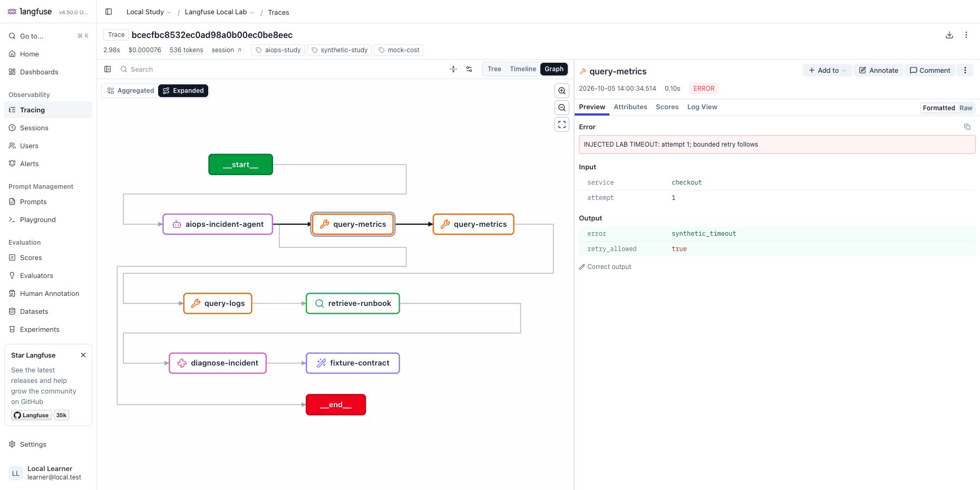The height and width of the screenshot is (490, 980).
Task: Toggle the sidebar panel icon in header
Action: 109,12
